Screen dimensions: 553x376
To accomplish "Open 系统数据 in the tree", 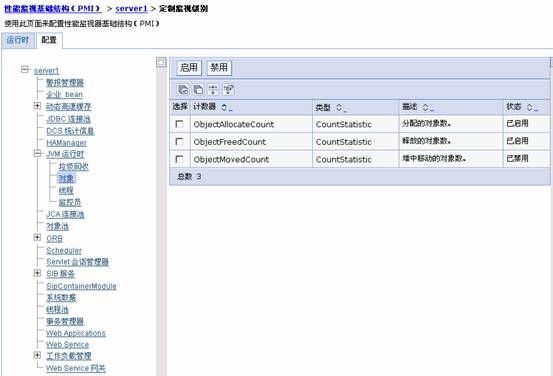I will (61, 298).
